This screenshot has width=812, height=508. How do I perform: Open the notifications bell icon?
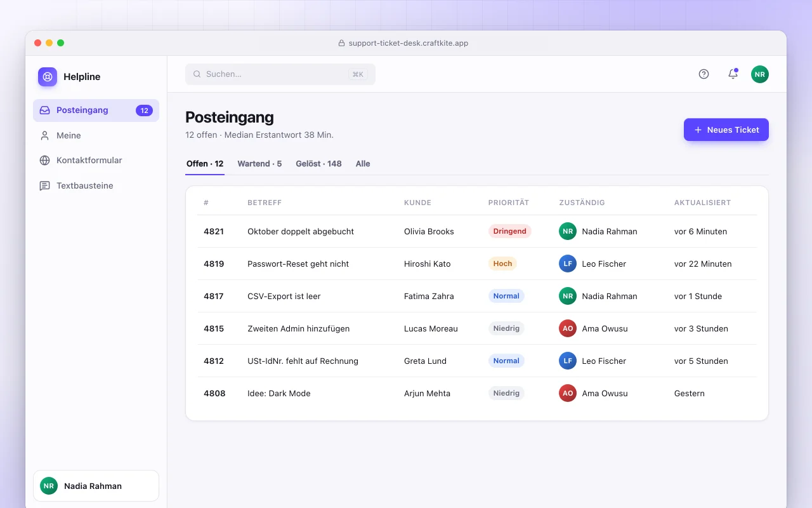(733, 74)
